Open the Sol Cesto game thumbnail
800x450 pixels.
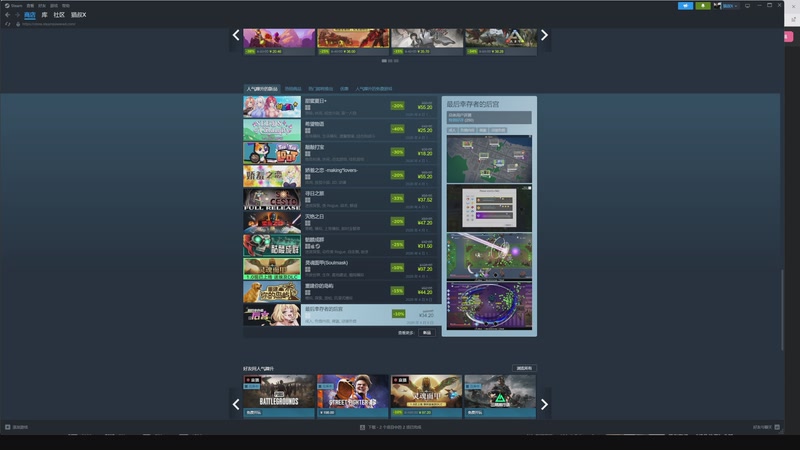[272, 199]
